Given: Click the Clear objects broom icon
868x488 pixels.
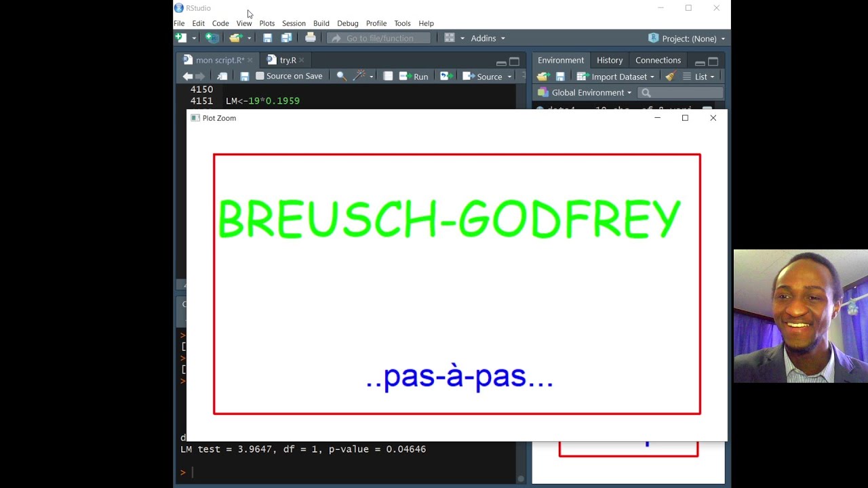Looking at the screenshot, I should coord(670,77).
